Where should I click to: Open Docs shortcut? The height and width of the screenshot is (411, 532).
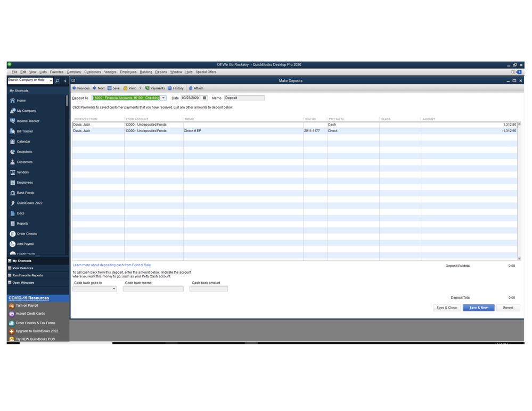17,213
